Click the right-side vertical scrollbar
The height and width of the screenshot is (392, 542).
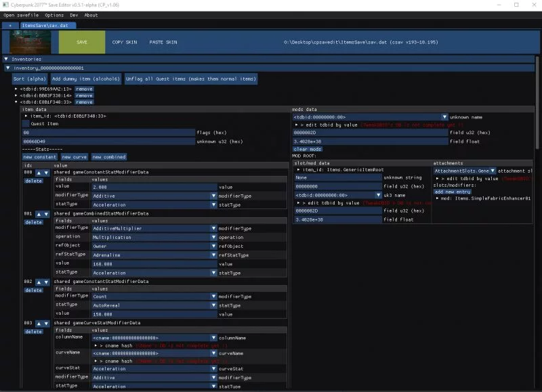pyautogui.click(x=537, y=103)
